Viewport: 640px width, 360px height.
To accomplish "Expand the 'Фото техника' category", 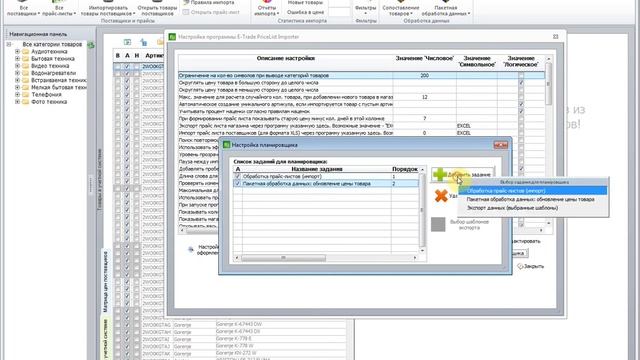I will (17, 102).
